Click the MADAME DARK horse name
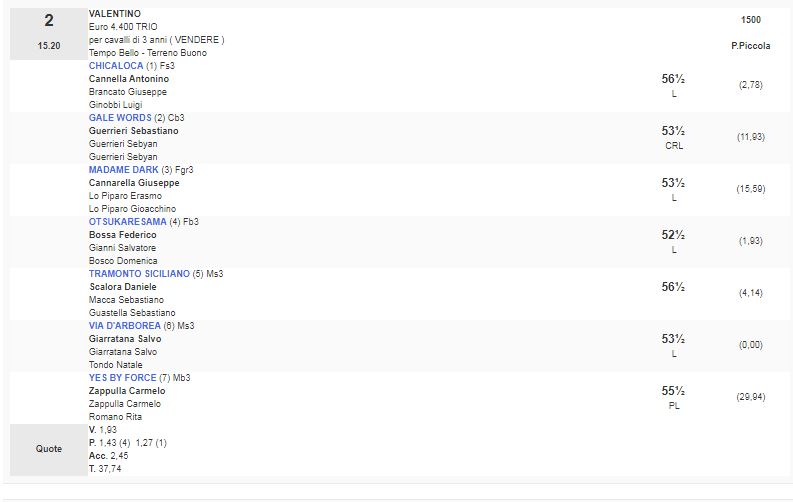 (x=123, y=170)
